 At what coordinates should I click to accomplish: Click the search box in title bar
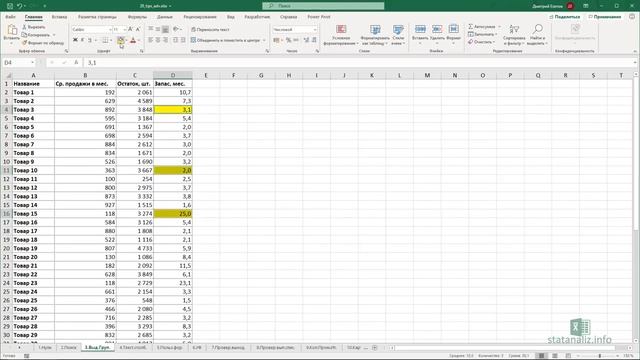(323, 6)
